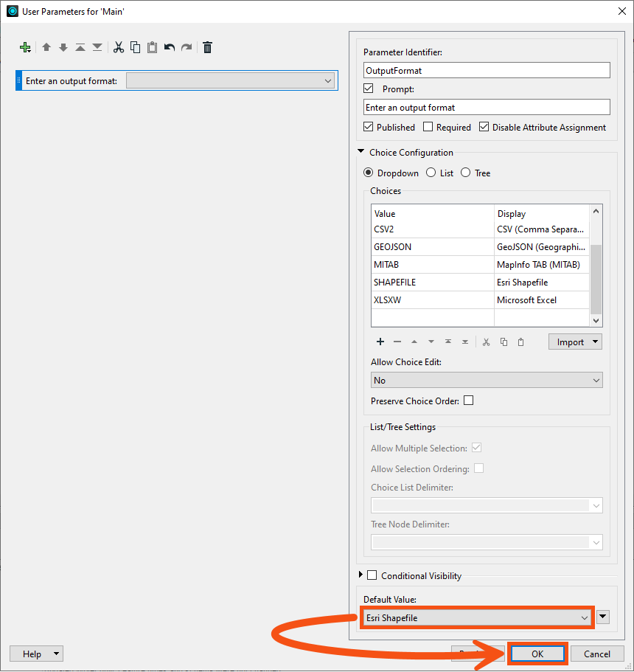Select the GEOJSON value cell

point(433,247)
